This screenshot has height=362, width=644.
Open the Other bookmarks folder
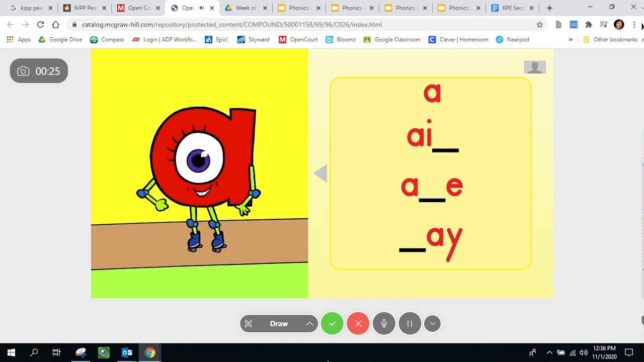click(x=611, y=40)
